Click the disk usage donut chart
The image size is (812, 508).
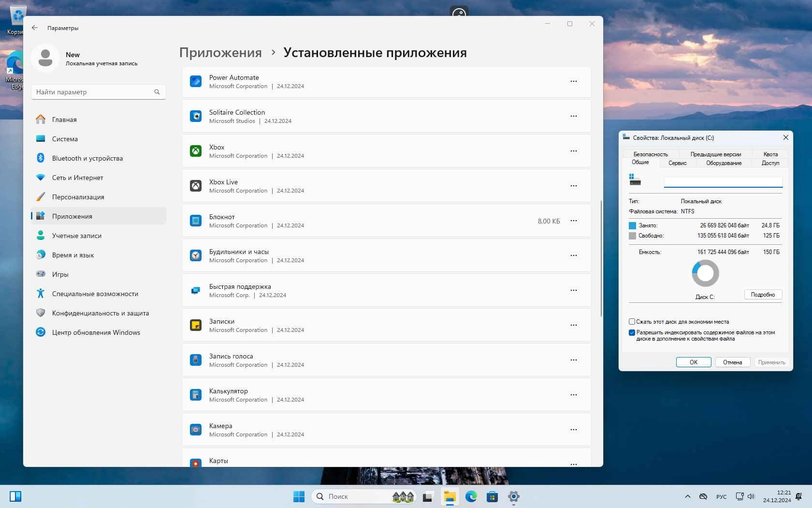click(706, 273)
